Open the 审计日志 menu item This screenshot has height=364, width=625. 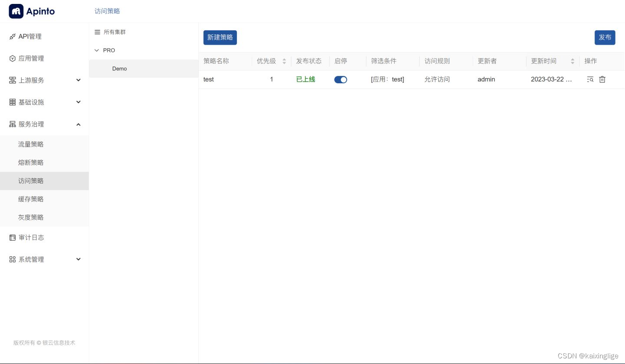[44, 238]
